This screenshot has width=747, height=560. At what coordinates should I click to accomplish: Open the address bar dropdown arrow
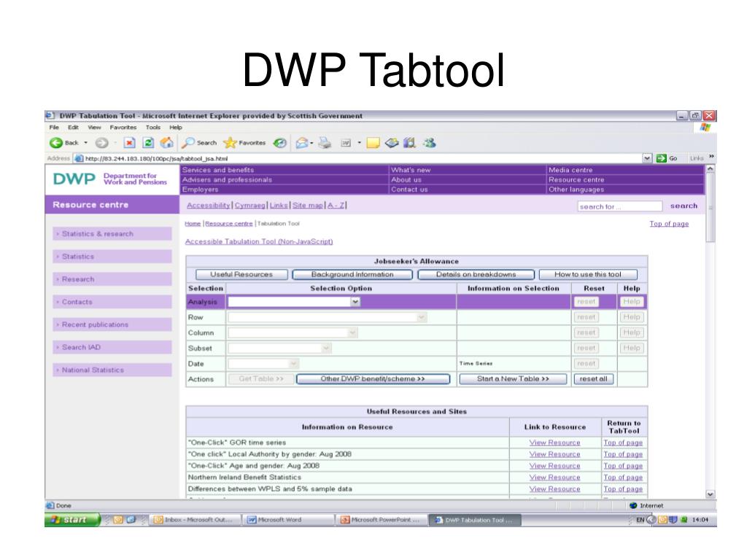(x=647, y=158)
